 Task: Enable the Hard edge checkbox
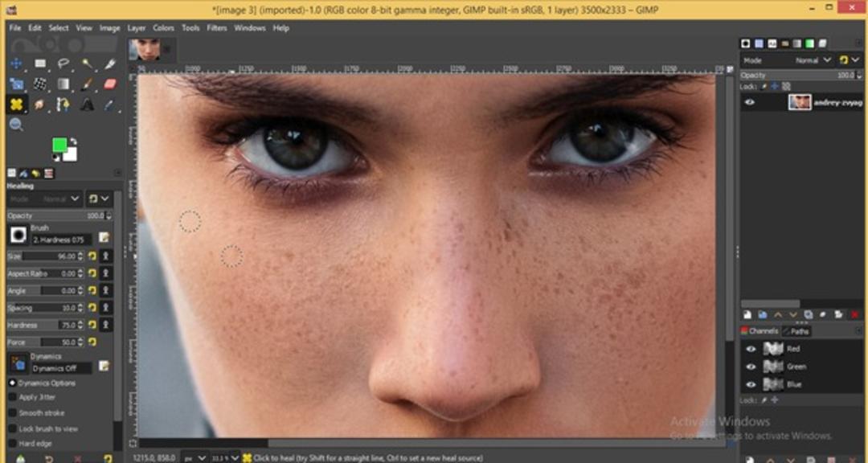click(x=12, y=444)
